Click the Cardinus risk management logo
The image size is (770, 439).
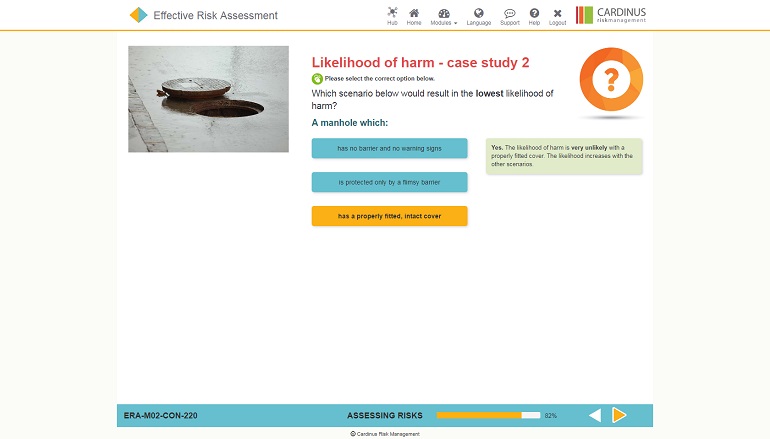611,15
